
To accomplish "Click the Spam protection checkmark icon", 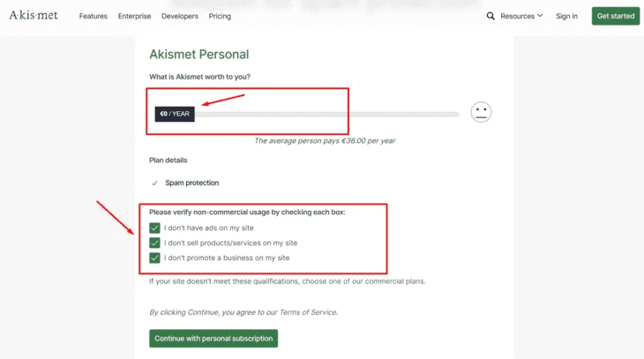I will click(154, 183).
